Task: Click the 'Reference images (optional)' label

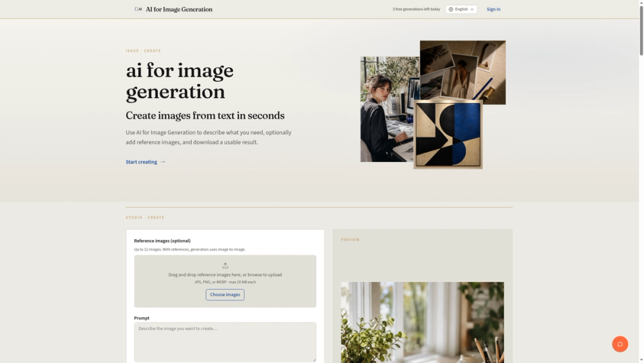Action: tap(162, 241)
